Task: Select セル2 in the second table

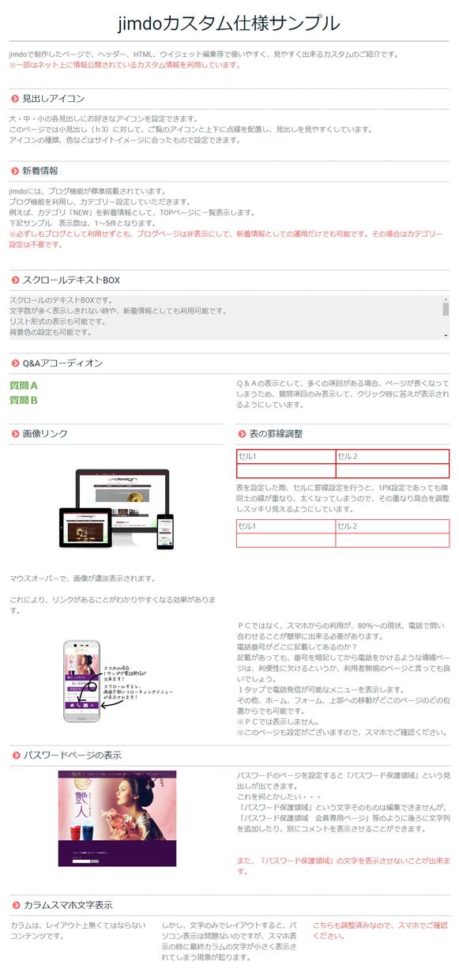Action: pos(392,526)
